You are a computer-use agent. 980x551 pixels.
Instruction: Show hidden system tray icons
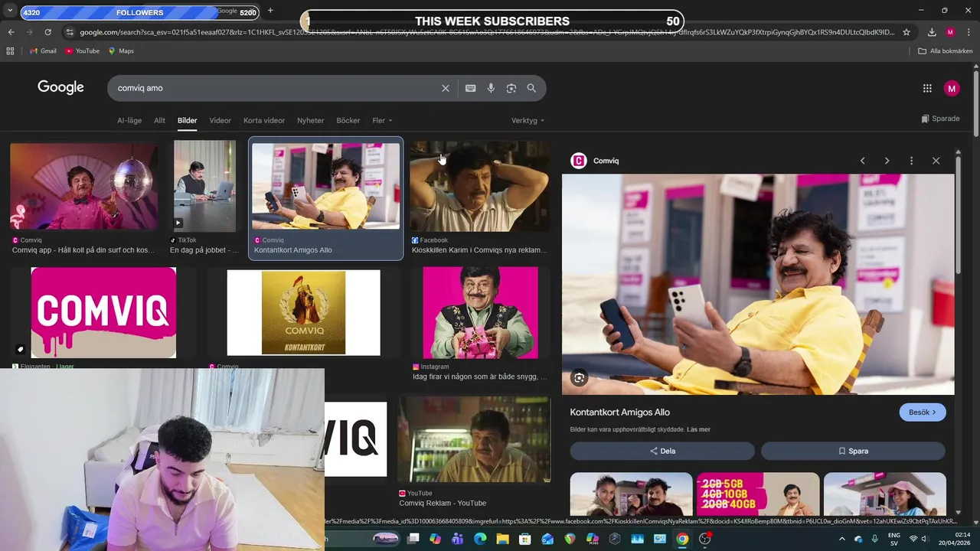(841, 539)
